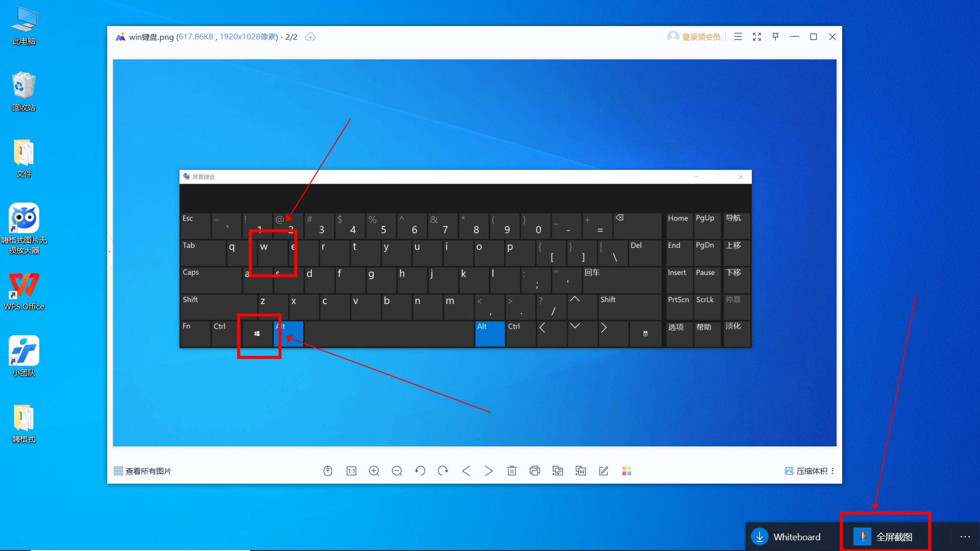
Task: Click the zoom out icon in viewer toolbar
Action: [398, 471]
